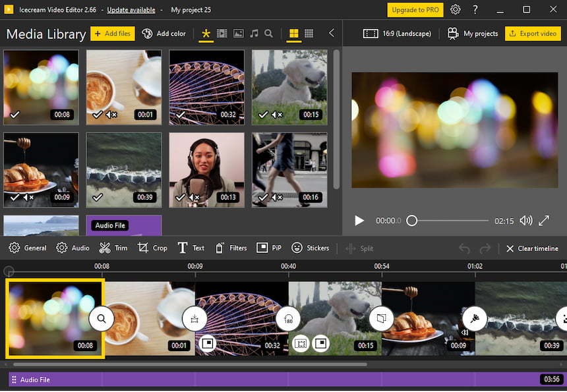Screen dimensions: 567x392
Task: Open the Stickers panel
Action: coord(310,248)
